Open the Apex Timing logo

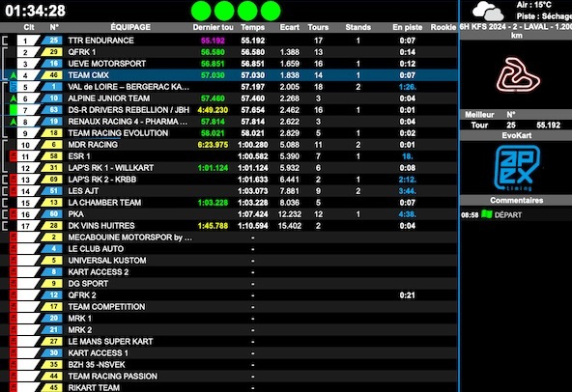coord(517,168)
